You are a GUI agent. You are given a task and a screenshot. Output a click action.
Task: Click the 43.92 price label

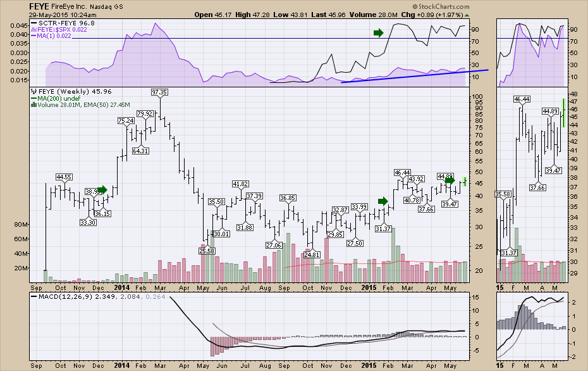click(x=416, y=179)
